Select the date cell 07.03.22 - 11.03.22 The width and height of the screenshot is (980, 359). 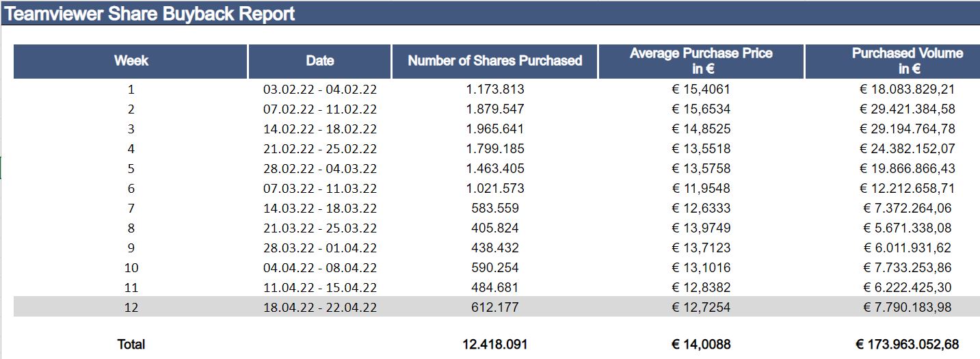point(320,188)
